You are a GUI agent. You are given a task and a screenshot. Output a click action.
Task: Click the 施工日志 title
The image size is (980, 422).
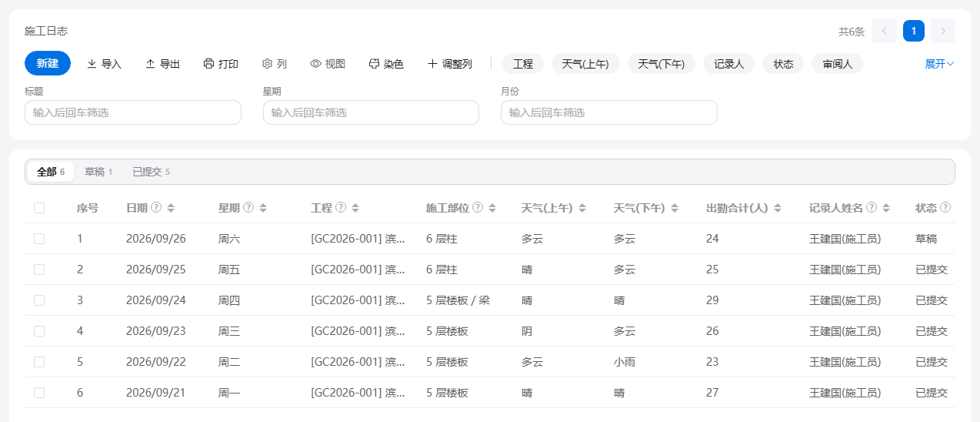(x=46, y=31)
